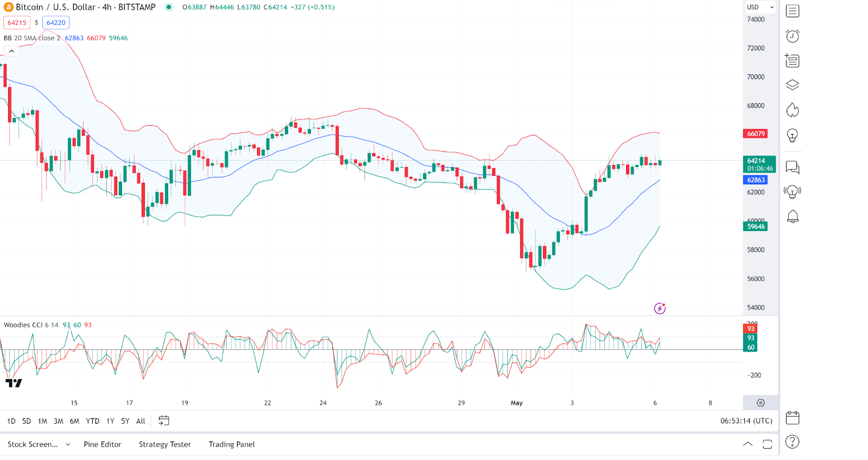The width and height of the screenshot is (868, 460).
Task: Open the Calendar icon in right sidebar
Action: pyautogui.click(x=793, y=418)
